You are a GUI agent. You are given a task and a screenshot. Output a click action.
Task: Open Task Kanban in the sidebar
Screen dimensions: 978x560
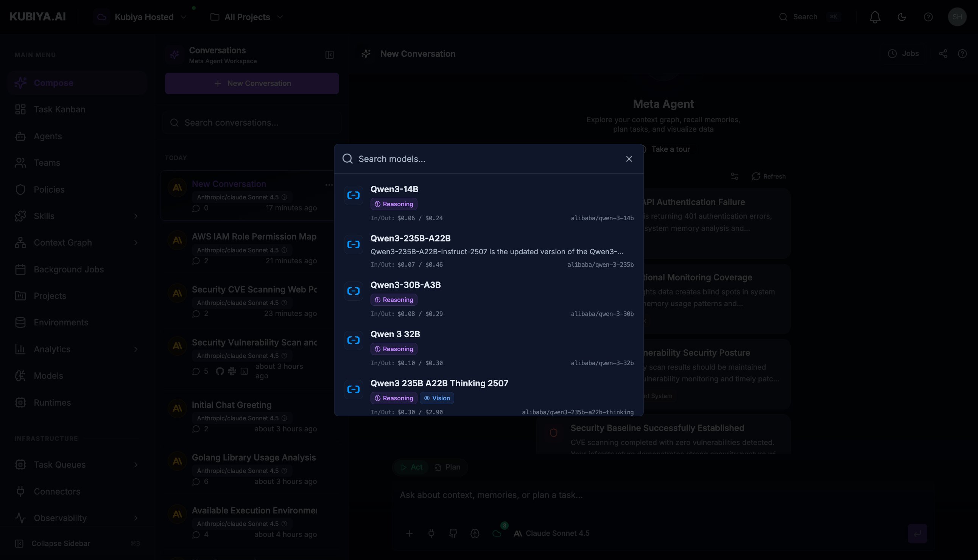tap(77, 109)
